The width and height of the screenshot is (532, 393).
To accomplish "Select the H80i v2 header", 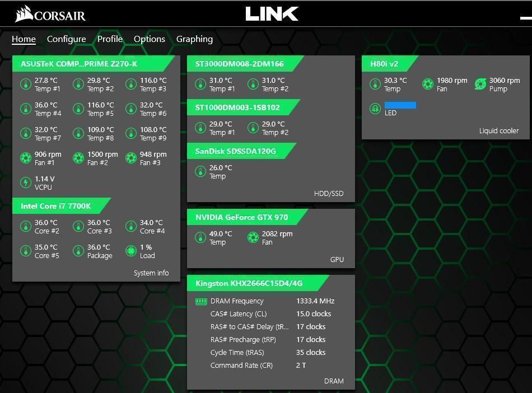I will [x=390, y=64].
